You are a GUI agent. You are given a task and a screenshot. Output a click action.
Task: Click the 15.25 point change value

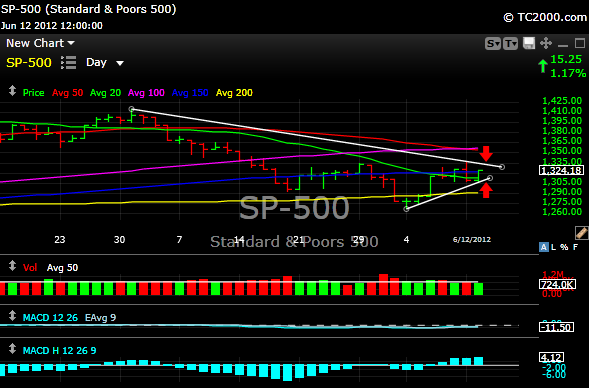click(x=566, y=59)
